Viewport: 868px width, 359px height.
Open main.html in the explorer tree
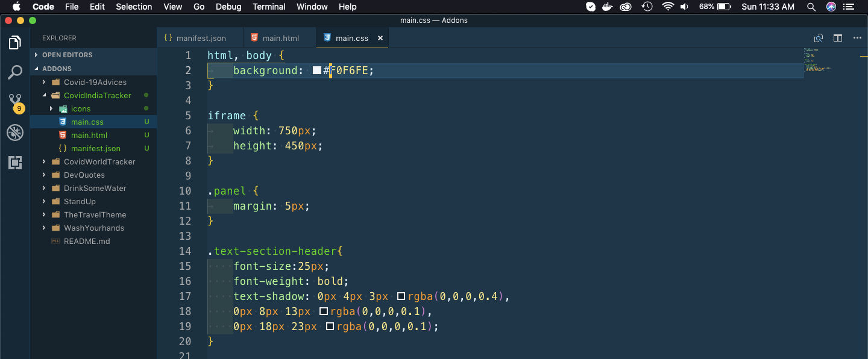[x=93, y=135]
